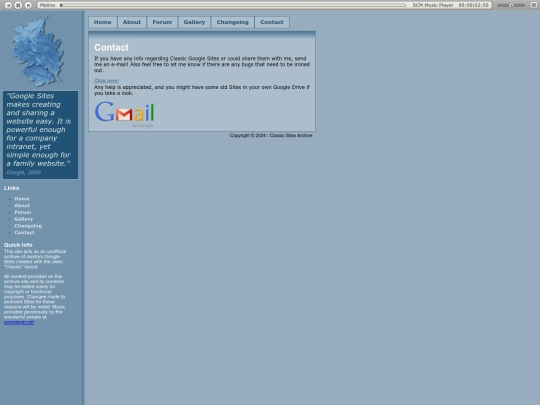This screenshot has height=405, width=540.
Task: Open the Contact tab in top navigation
Action: 272,22
